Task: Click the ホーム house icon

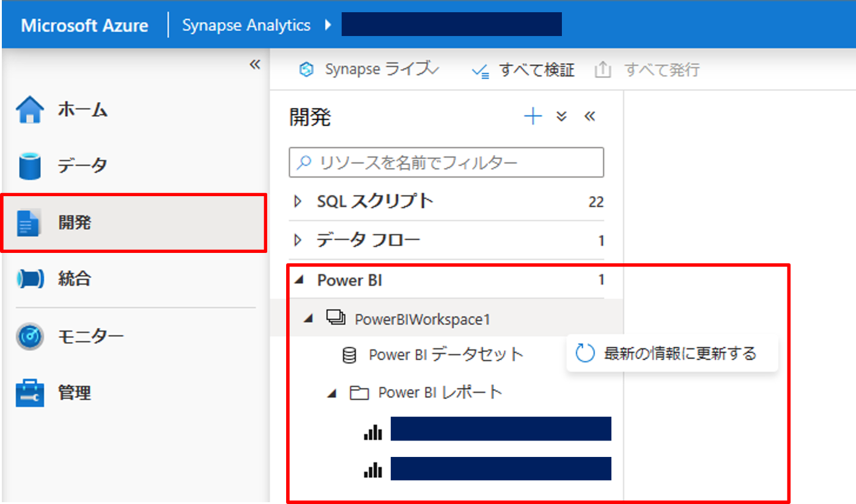Action: (x=29, y=111)
